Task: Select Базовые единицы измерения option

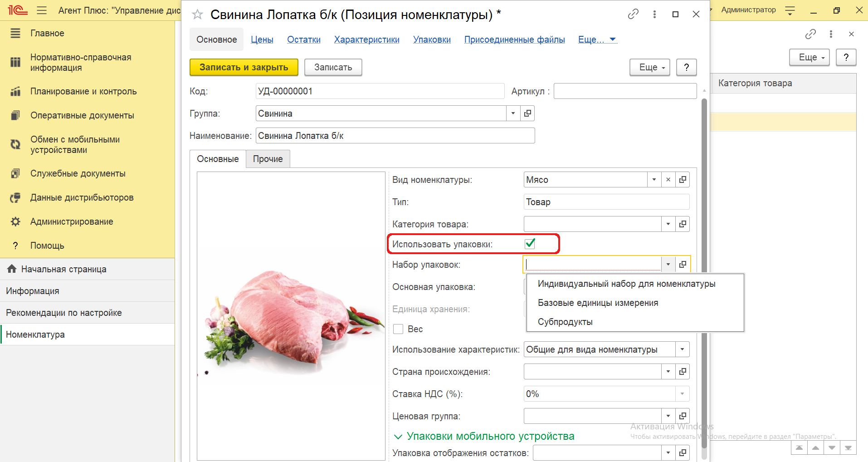Action: click(x=635, y=303)
